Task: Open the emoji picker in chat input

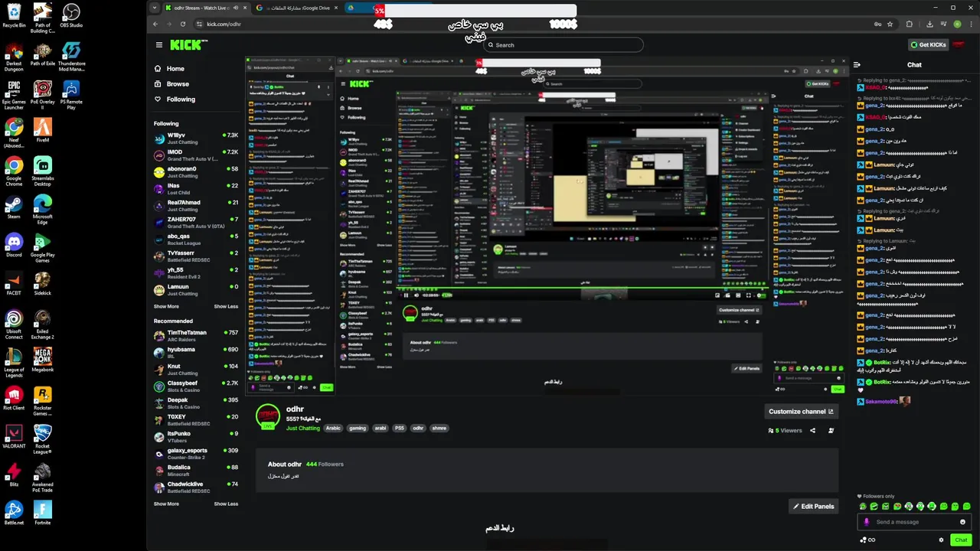Action: pos(962,522)
